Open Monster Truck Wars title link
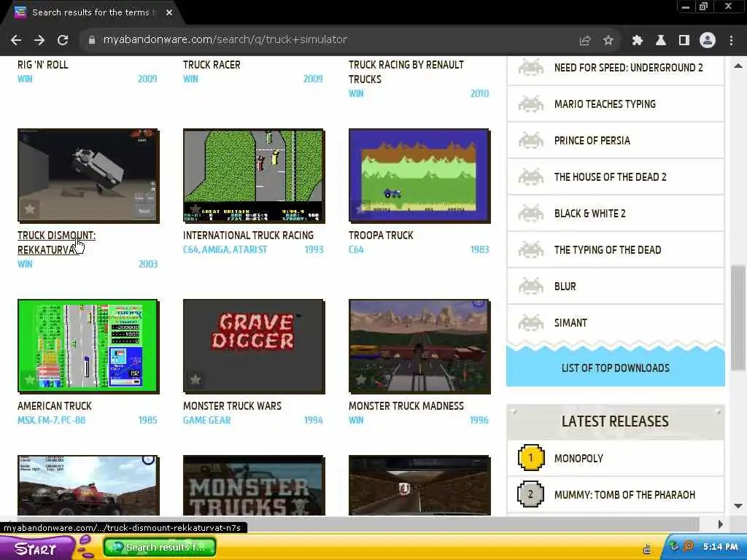Image resolution: width=747 pixels, height=560 pixels. (232, 405)
